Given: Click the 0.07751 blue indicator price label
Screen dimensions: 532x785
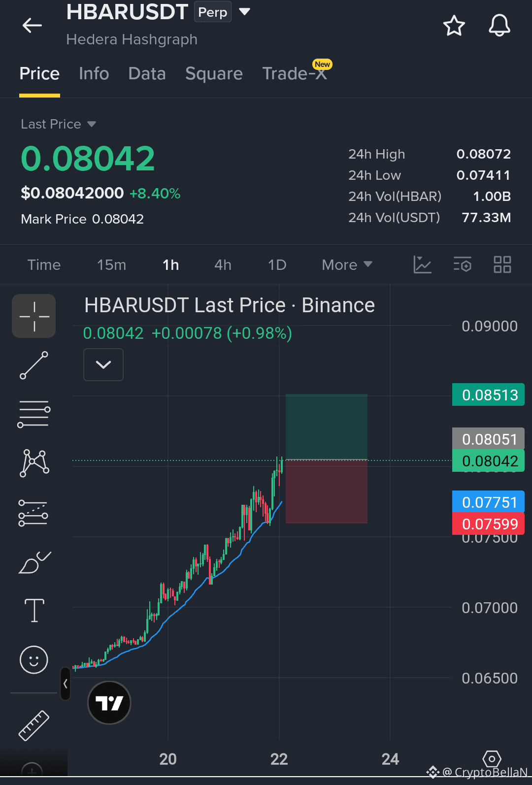Looking at the screenshot, I should (x=488, y=502).
